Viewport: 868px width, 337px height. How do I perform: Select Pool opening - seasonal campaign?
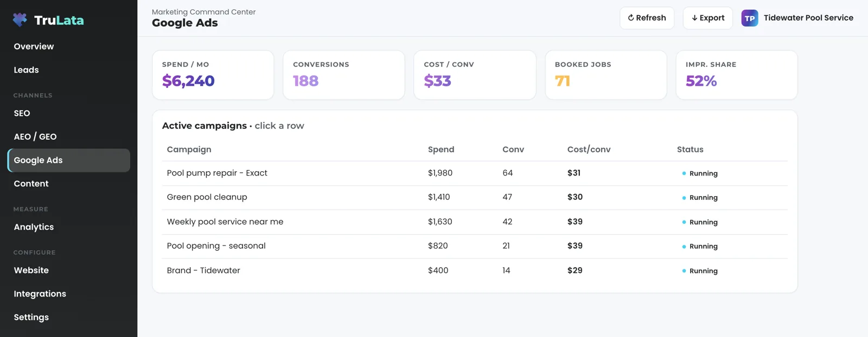(475, 246)
